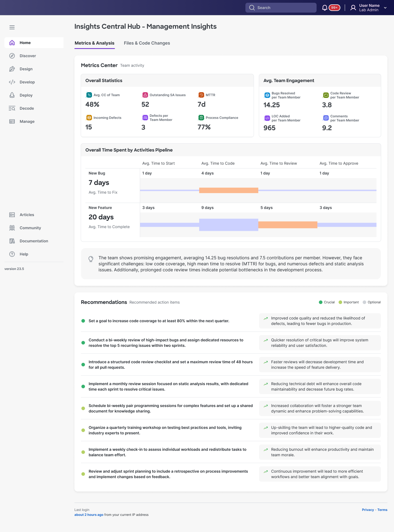Open the Privacy link
The image size is (394, 532).
coord(368,510)
